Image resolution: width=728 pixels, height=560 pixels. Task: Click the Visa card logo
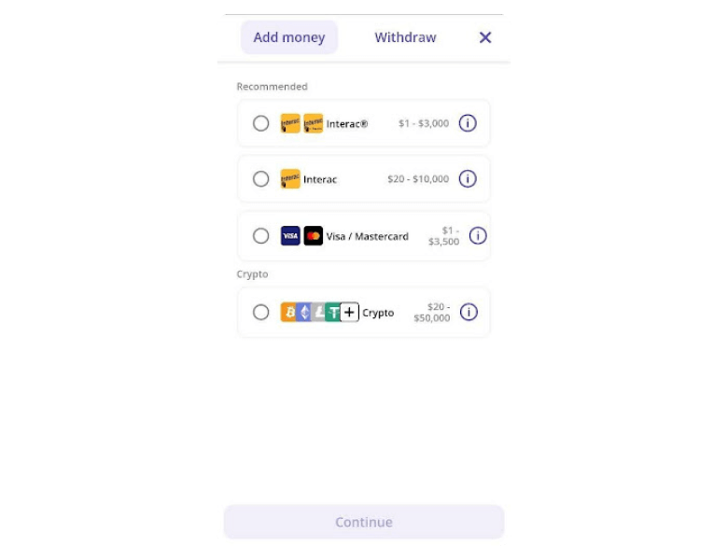pos(290,236)
